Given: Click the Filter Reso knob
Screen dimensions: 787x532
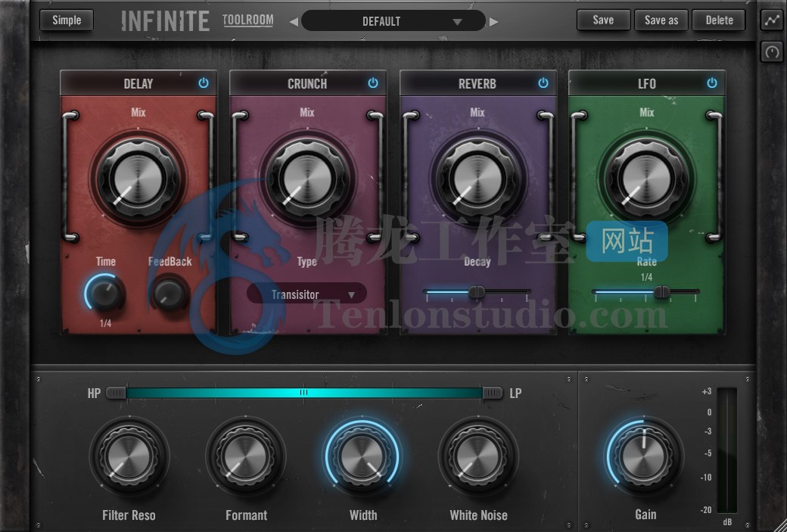Looking at the screenshot, I should point(129,457).
